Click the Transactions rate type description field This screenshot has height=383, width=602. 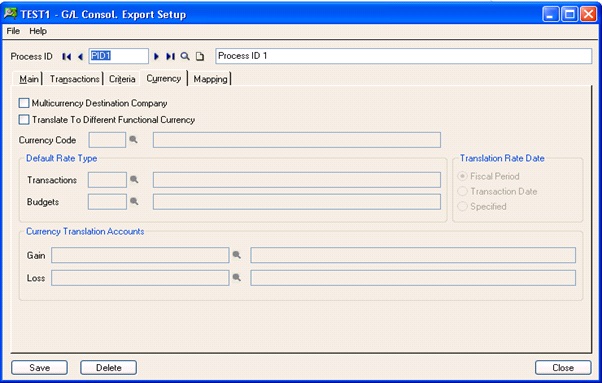(x=297, y=180)
